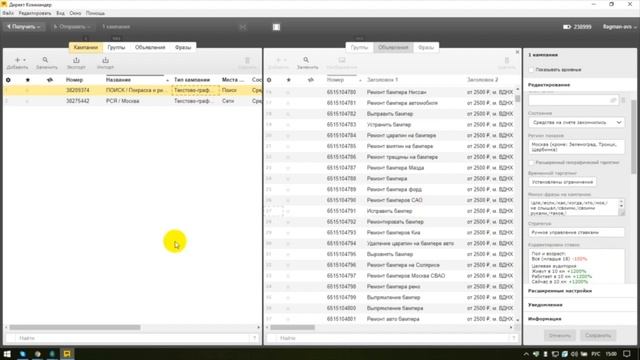Screen dimensions: 640x360
Task: Click the volume icon in the system tray
Action: pos(574,354)
